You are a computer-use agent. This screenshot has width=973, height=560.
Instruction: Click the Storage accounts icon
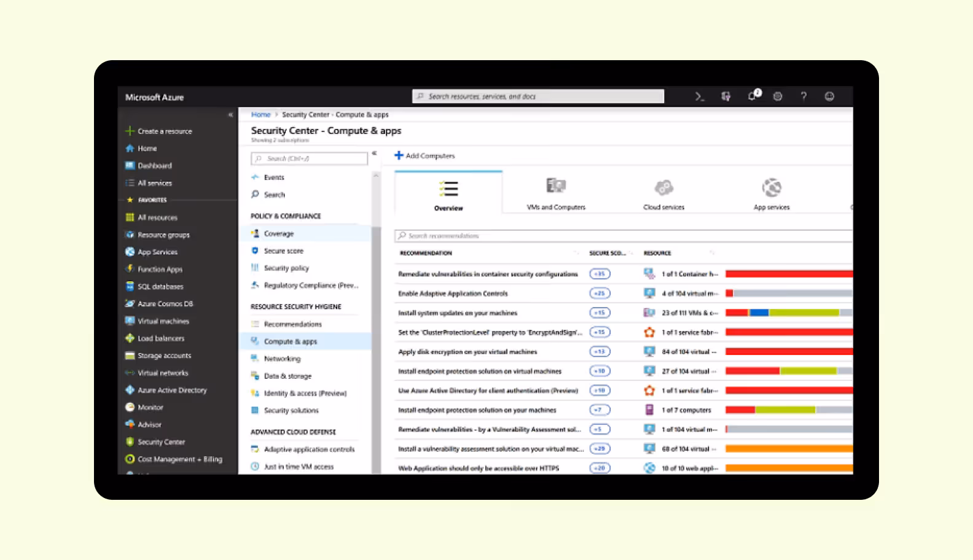pos(130,356)
